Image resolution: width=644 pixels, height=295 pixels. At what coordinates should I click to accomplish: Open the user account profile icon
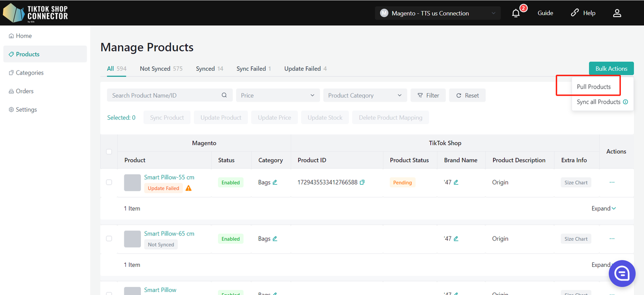617,13
